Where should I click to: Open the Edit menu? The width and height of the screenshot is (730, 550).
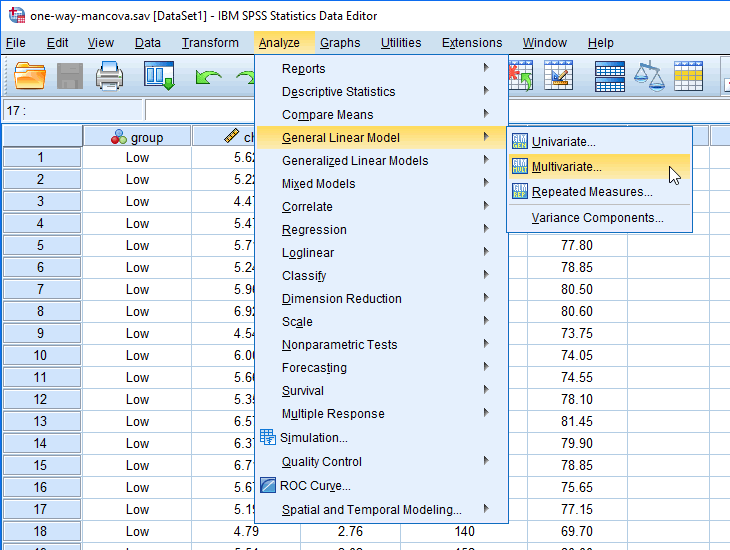(x=57, y=43)
